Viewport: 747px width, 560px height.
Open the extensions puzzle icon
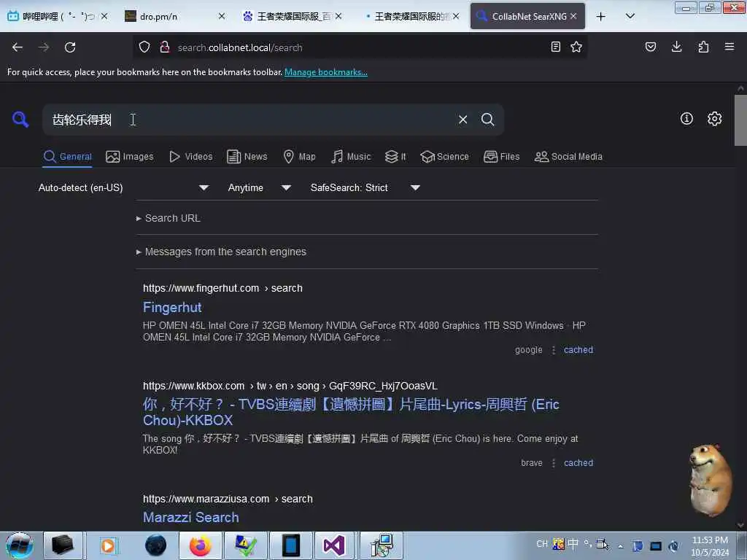point(703,47)
